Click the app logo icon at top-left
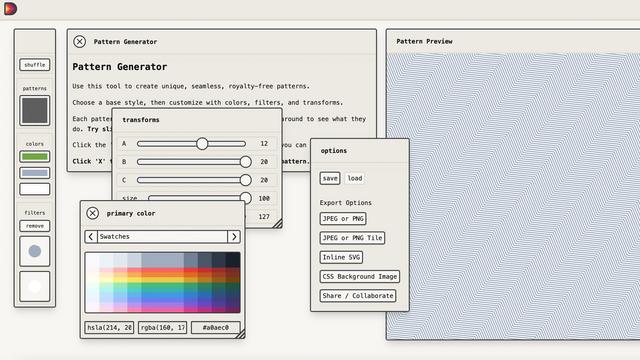 10,9
